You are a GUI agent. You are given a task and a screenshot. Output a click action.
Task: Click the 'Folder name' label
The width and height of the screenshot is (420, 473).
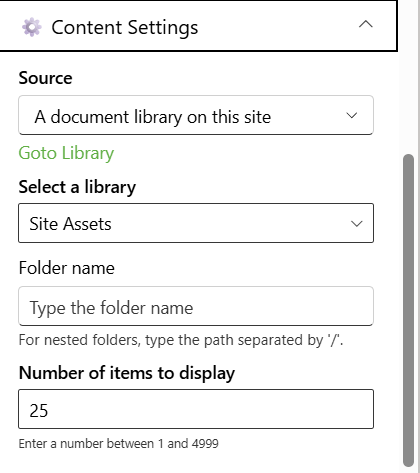point(66,268)
